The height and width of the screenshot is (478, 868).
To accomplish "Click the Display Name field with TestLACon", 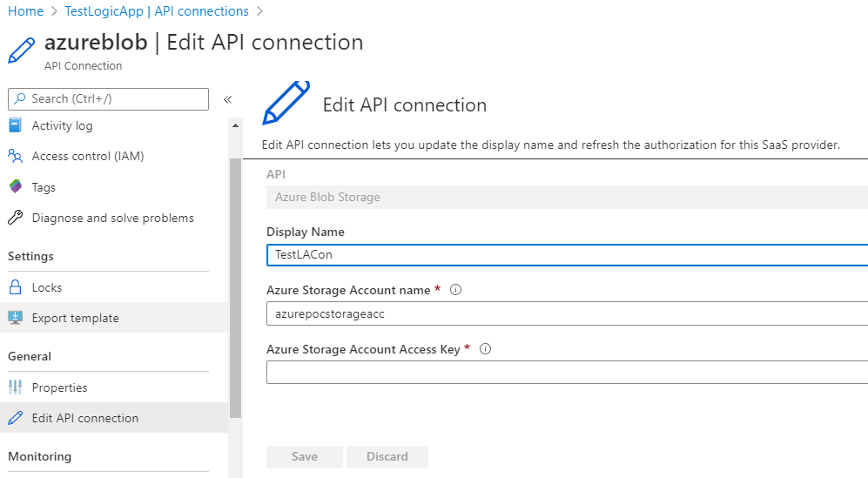I will point(567,255).
